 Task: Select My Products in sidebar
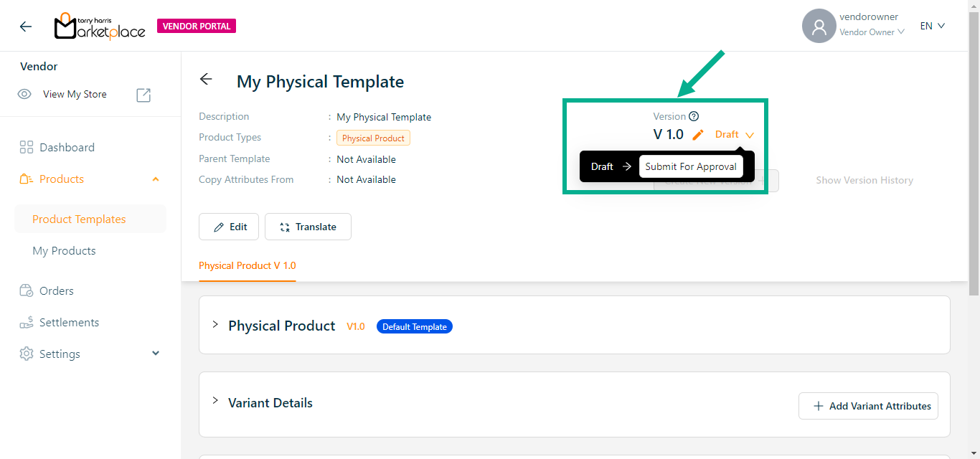[64, 251]
